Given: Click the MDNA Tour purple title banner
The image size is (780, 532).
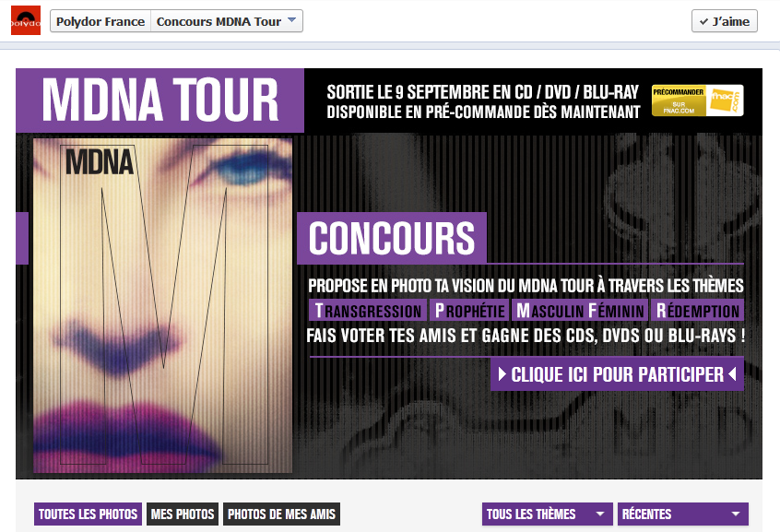Looking at the screenshot, I should click(160, 100).
